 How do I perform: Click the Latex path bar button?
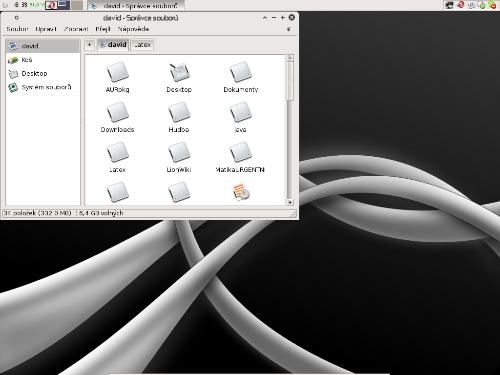coord(142,45)
